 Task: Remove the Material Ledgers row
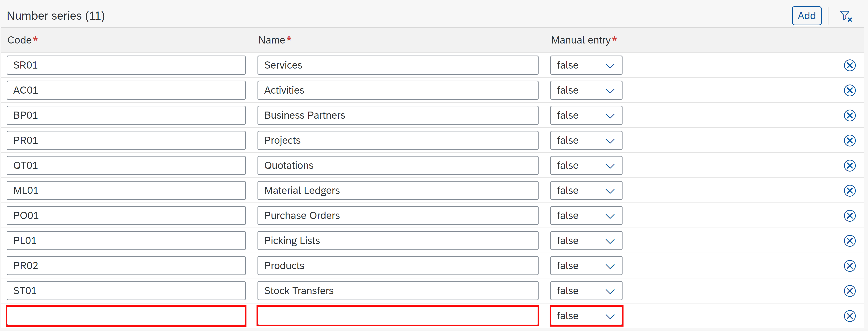[x=850, y=191]
